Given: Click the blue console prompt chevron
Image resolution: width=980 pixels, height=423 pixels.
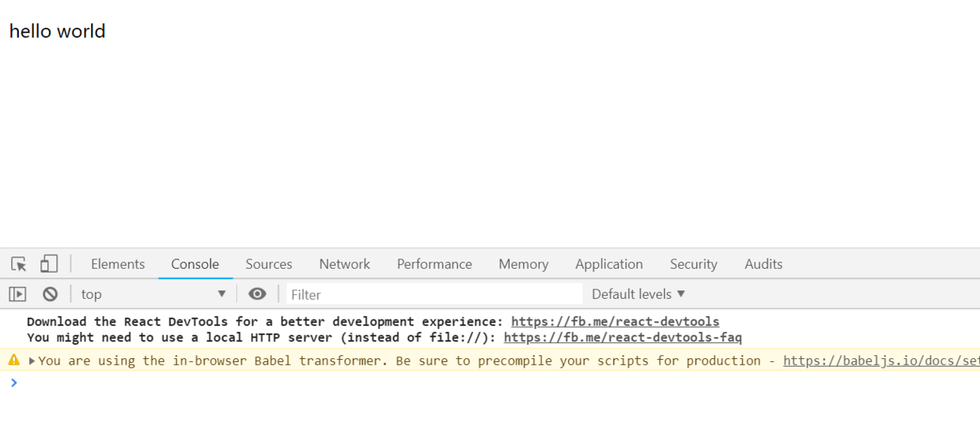Looking at the screenshot, I should pos(13,383).
